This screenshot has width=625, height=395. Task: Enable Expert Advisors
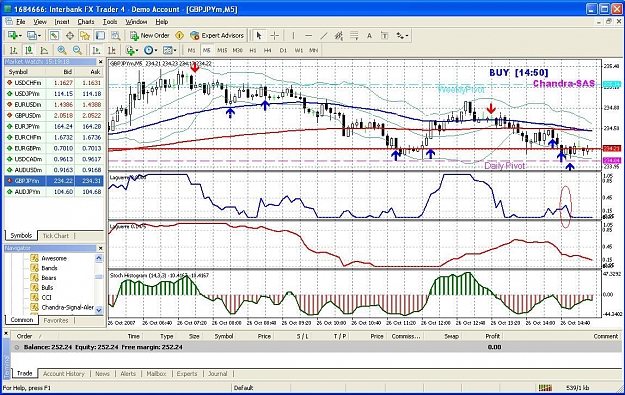(x=216, y=35)
